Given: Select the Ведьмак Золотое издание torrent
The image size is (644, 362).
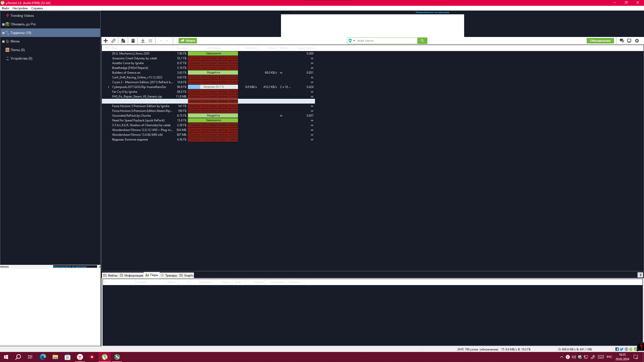Looking at the screenshot, I should coord(208,140).
